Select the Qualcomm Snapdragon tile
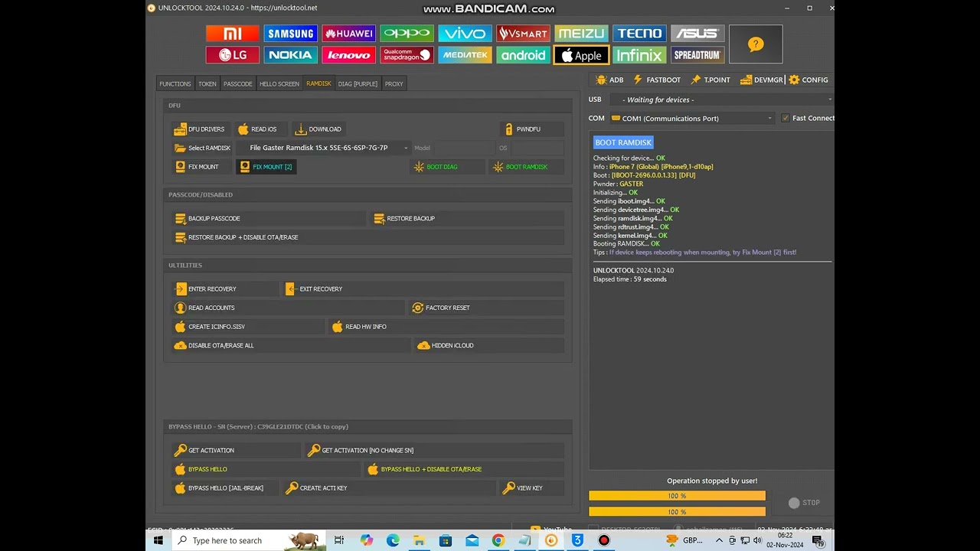Screen dimensions: 980x551 tap(407, 55)
